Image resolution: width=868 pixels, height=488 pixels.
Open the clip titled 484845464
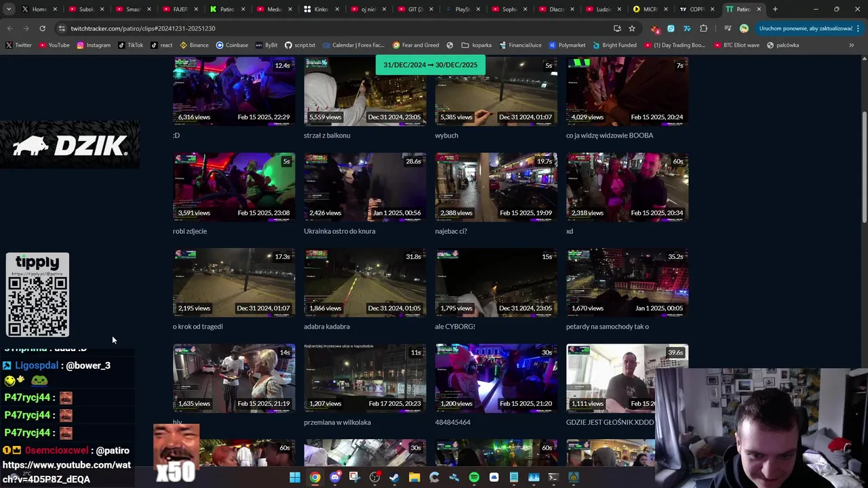(x=496, y=378)
